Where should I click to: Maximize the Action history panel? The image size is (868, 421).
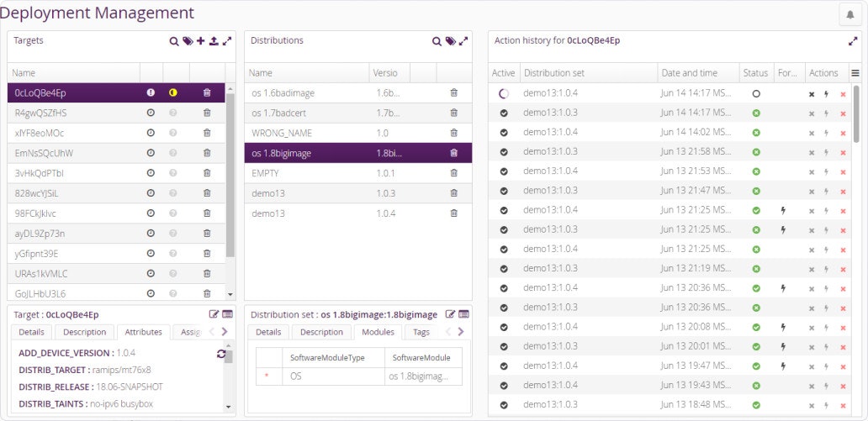tap(853, 40)
